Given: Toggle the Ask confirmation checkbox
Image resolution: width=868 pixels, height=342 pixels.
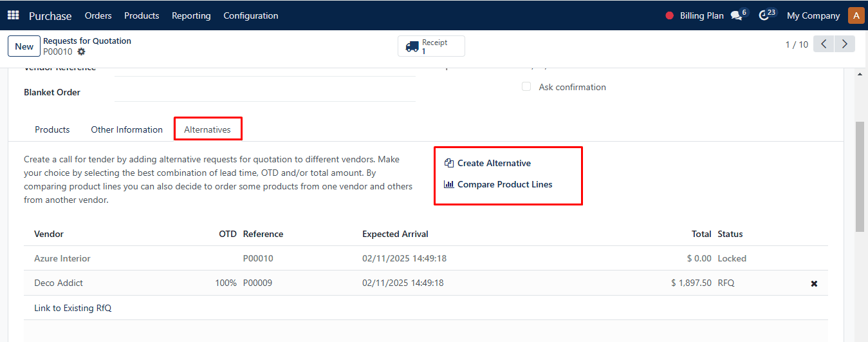Looking at the screenshot, I should pos(526,86).
